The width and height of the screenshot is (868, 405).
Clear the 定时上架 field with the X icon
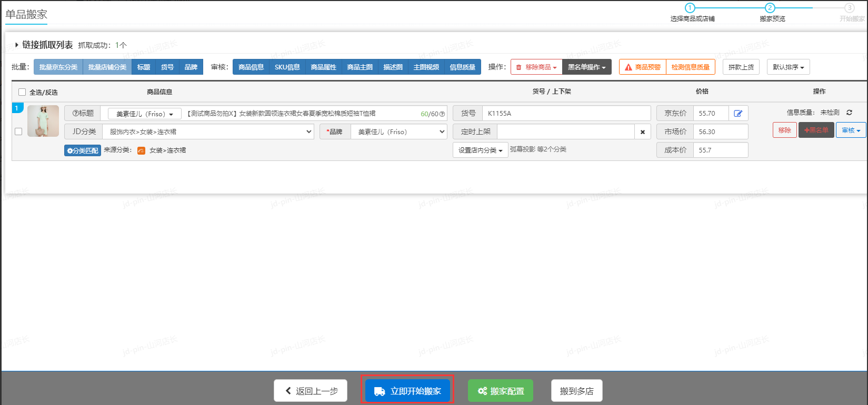[643, 132]
